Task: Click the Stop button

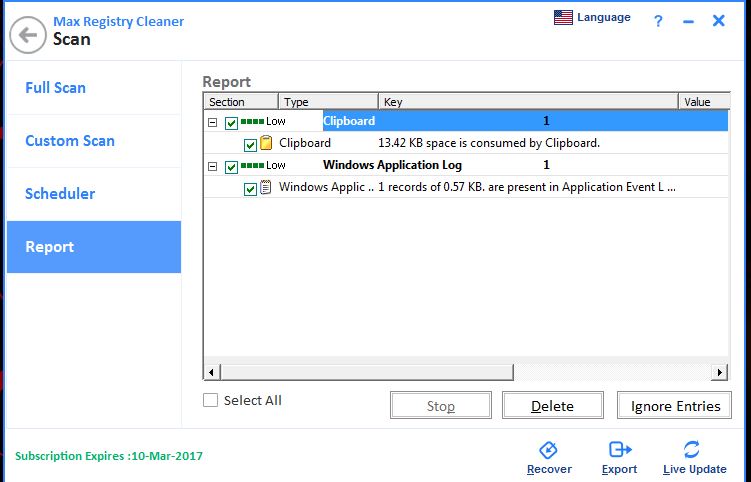Action: pos(441,405)
